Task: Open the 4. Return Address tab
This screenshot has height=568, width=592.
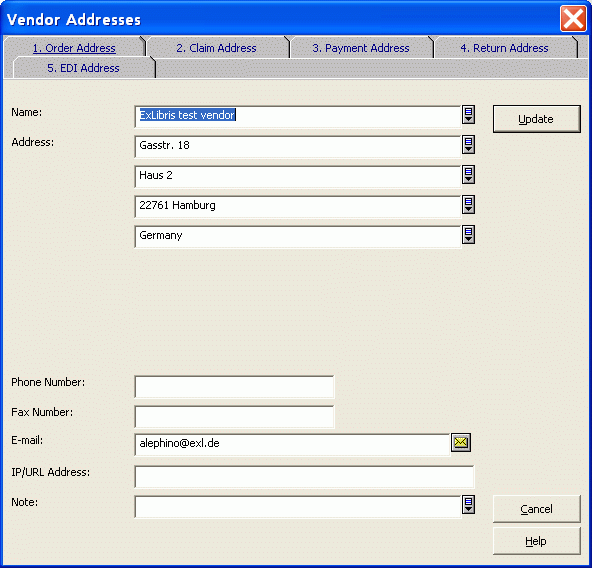Action: 504,48
